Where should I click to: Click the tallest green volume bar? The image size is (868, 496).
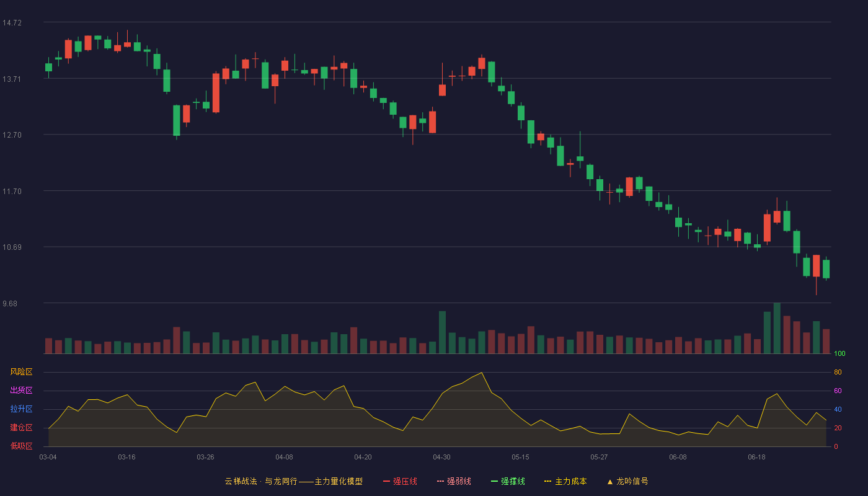[777, 328]
